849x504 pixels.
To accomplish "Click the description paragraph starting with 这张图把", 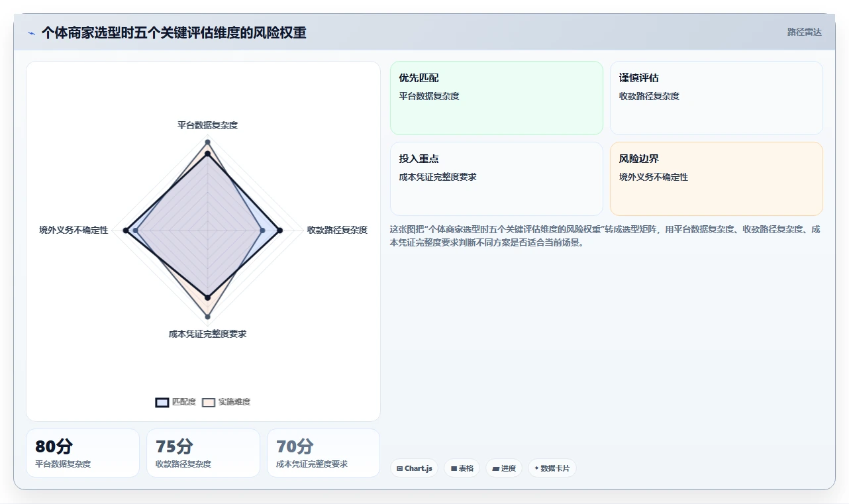I will pos(605,236).
